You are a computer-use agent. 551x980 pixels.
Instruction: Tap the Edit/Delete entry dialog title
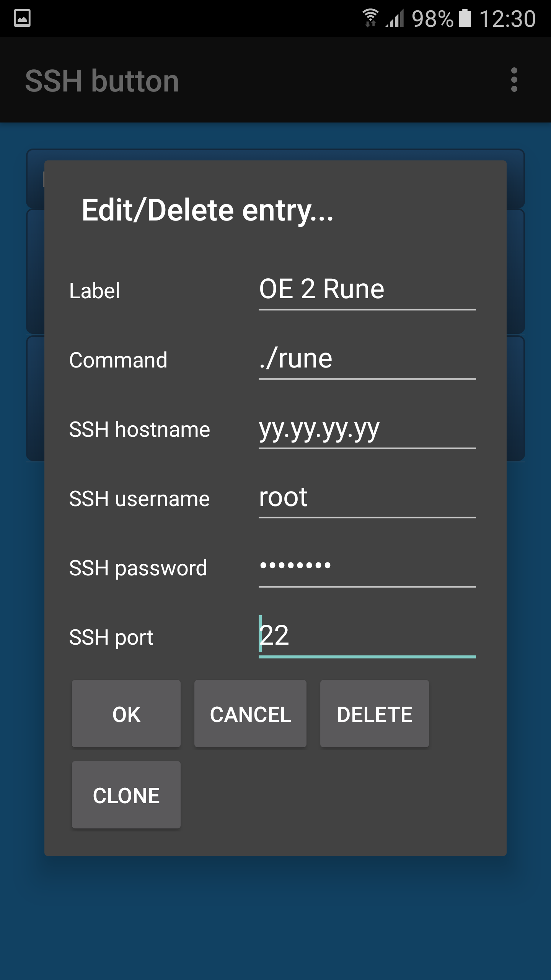click(x=207, y=210)
